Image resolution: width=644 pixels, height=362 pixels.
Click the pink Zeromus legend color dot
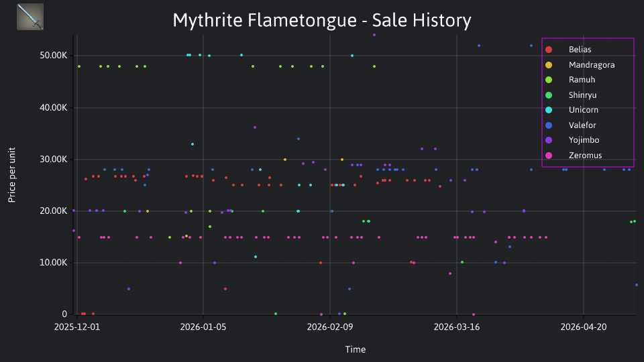point(549,155)
